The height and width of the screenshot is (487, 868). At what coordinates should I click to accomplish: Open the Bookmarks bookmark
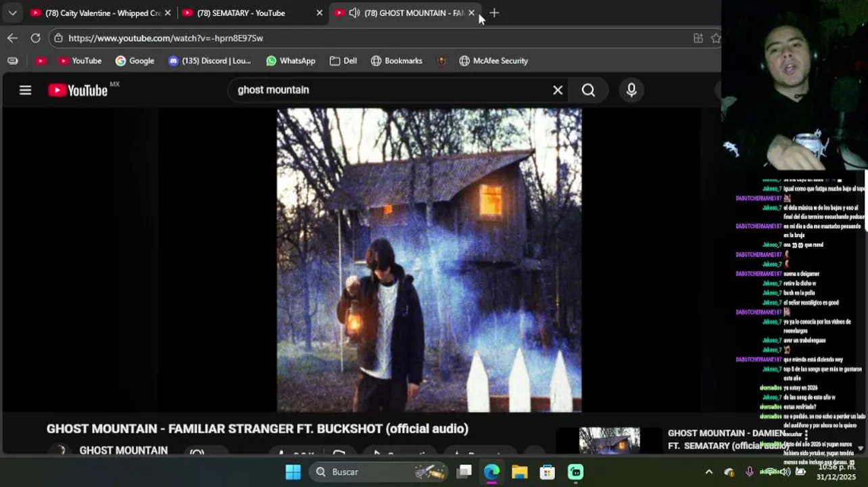(397, 61)
